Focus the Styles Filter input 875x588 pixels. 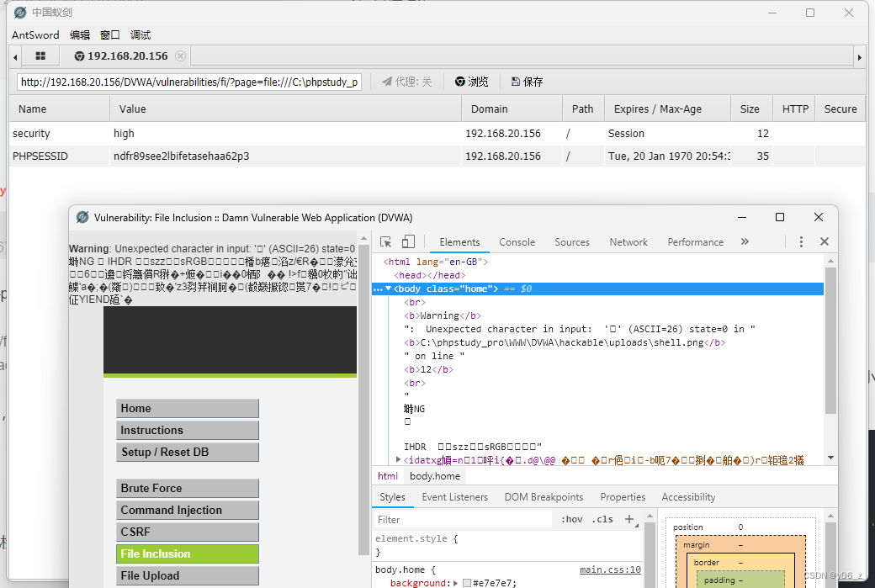click(x=464, y=519)
